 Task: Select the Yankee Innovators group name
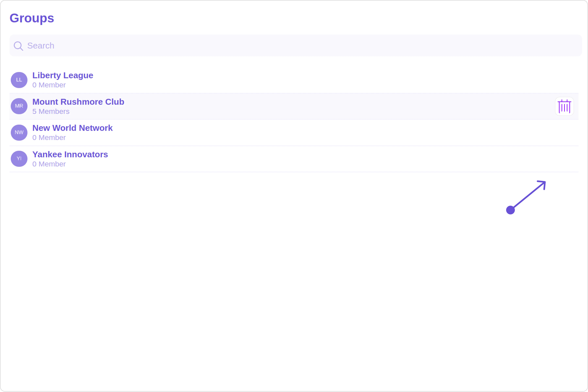70,155
